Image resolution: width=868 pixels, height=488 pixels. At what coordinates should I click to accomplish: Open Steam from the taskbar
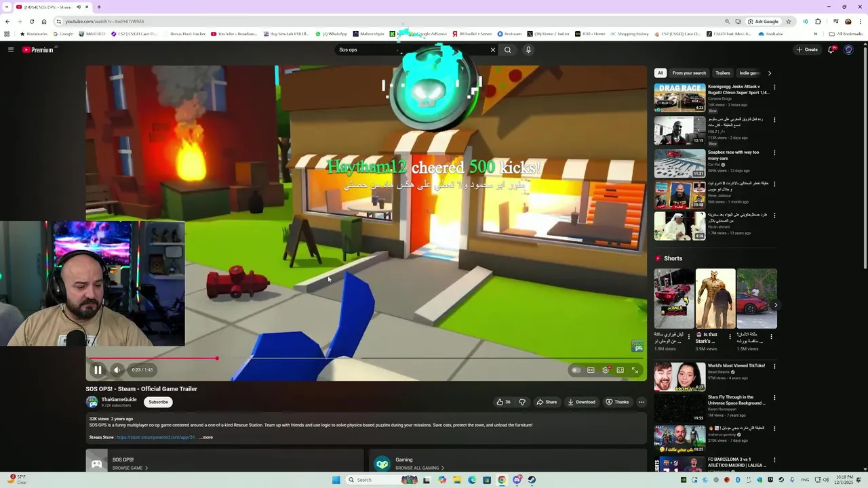(532, 480)
